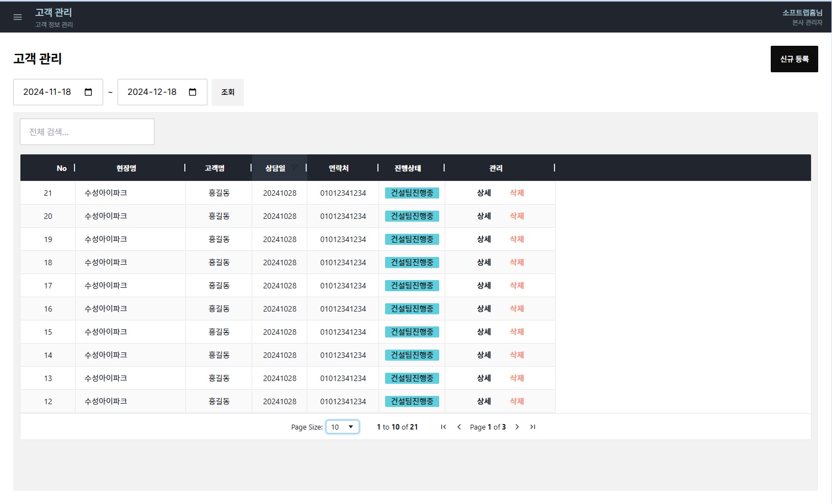Select 홍길동 cell in row No 19
Image resolution: width=832 pixels, height=504 pixels.
pos(219,239)
